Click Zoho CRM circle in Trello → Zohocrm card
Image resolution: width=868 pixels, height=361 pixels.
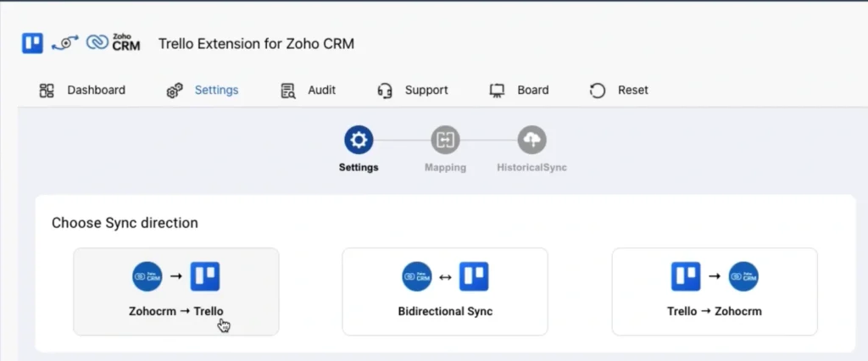tap(743, 276)
